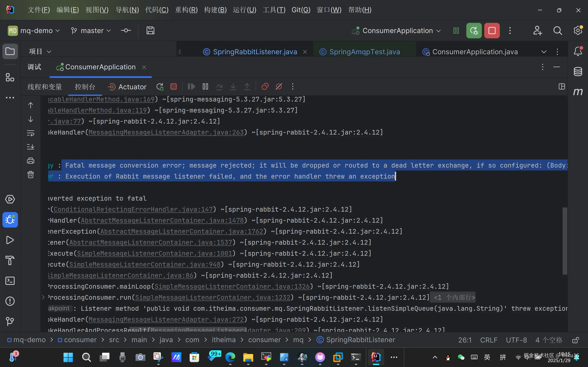The image size is (588, 367).
Task: Click View Breakpoints icon in debug toolbar
Action: (265, 87)
